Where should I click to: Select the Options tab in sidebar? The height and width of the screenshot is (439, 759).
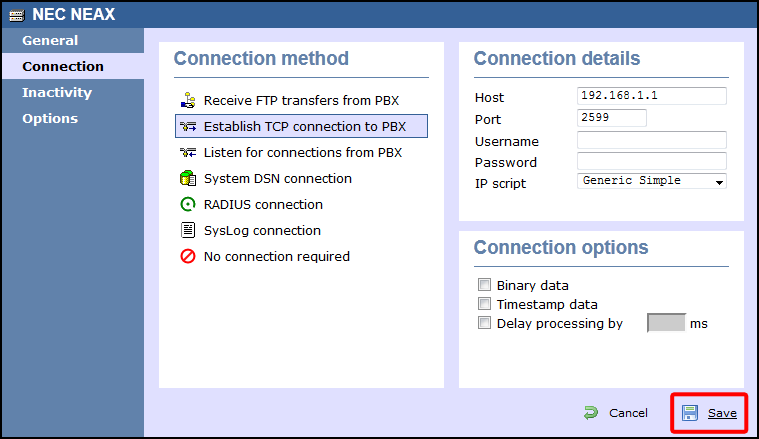(50, 119)
